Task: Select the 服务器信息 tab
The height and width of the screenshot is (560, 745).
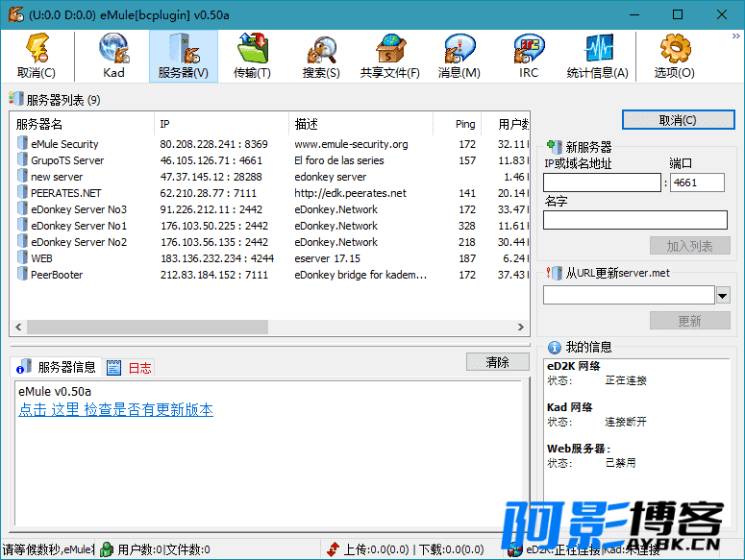Action: [x=57, y=367]
